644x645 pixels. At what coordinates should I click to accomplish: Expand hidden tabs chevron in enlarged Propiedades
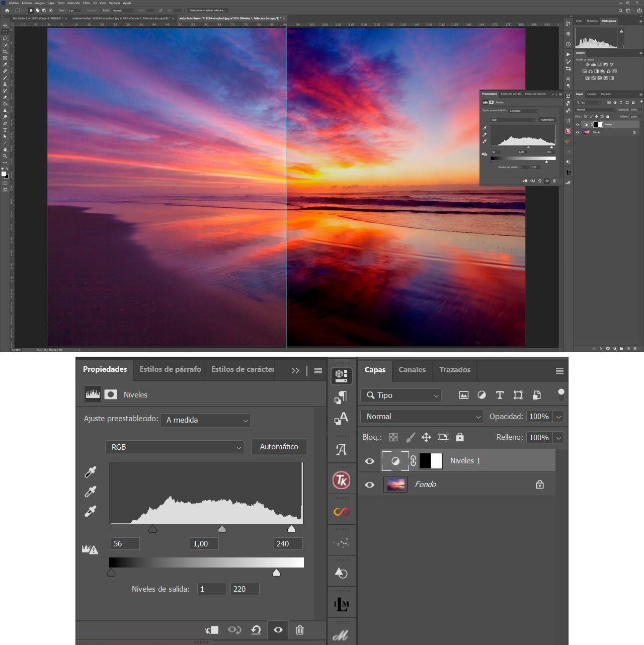[295, 370]
